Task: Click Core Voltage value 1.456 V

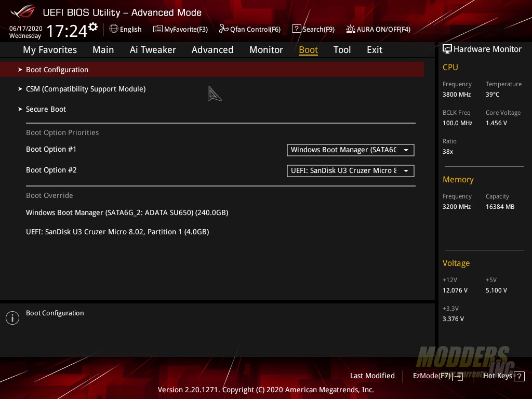Action: [496, 123]
